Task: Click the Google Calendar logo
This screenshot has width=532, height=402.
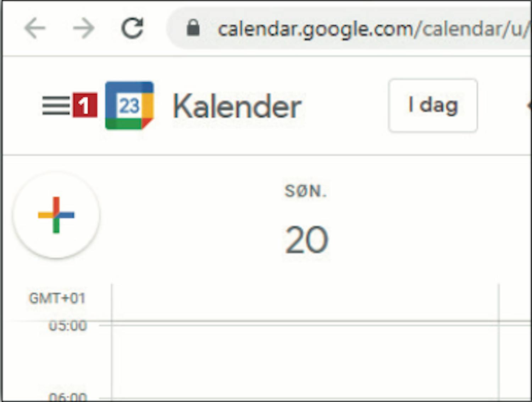Action: point(129,105)
